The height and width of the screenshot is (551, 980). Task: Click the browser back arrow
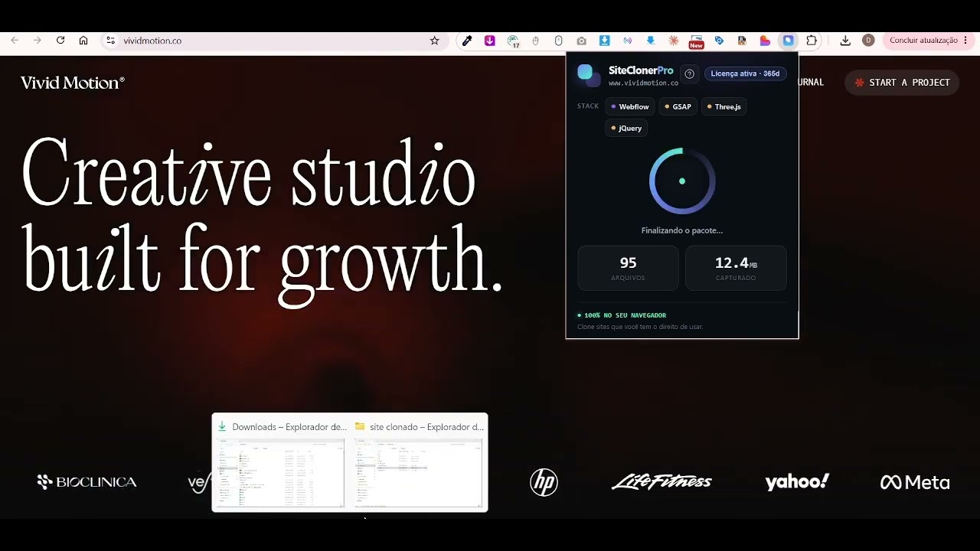coord(15,41)
